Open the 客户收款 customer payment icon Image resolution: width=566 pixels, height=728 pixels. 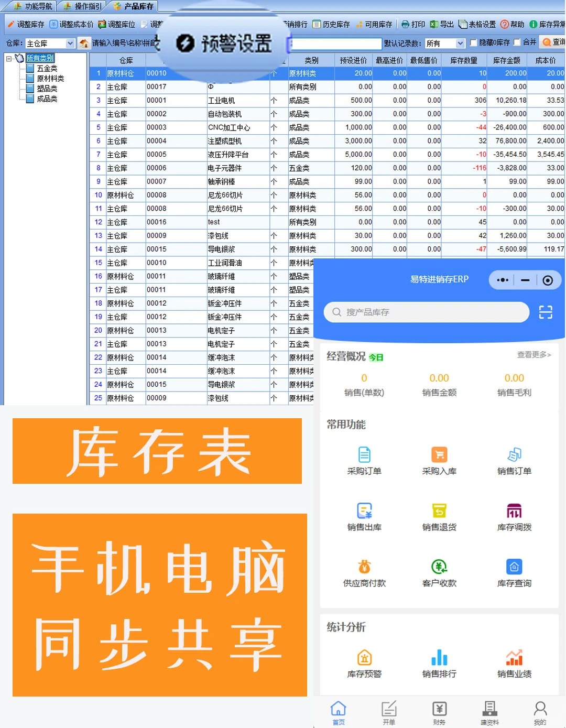(439, 567)
